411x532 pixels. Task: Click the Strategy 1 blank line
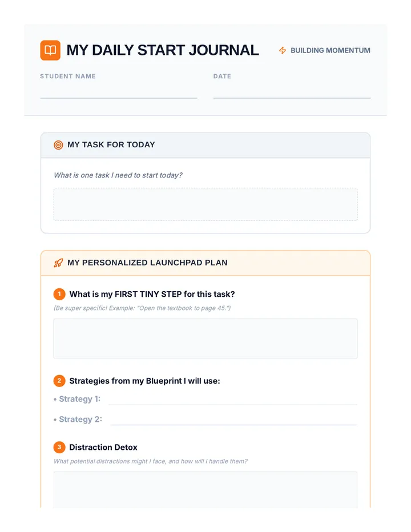click(x=233, y=400)
